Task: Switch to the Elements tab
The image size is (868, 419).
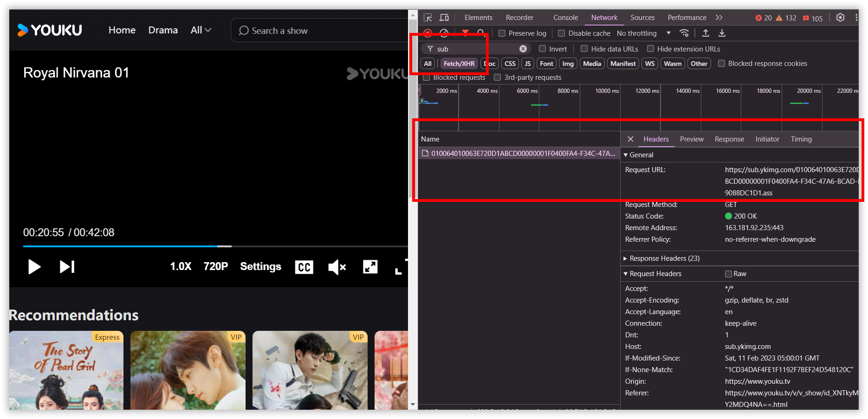Action: [x=478, y=18]
